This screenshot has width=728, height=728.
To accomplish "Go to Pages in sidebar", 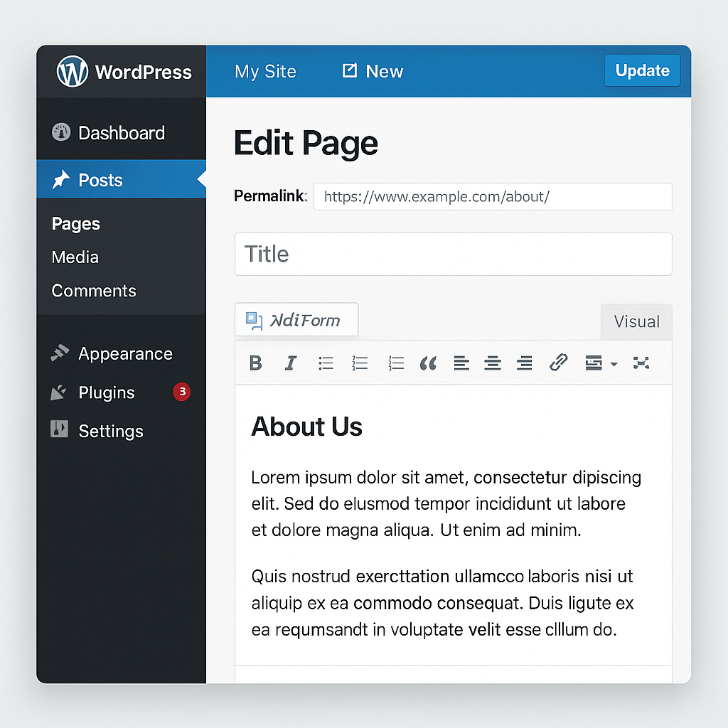I will click(75, 224).
